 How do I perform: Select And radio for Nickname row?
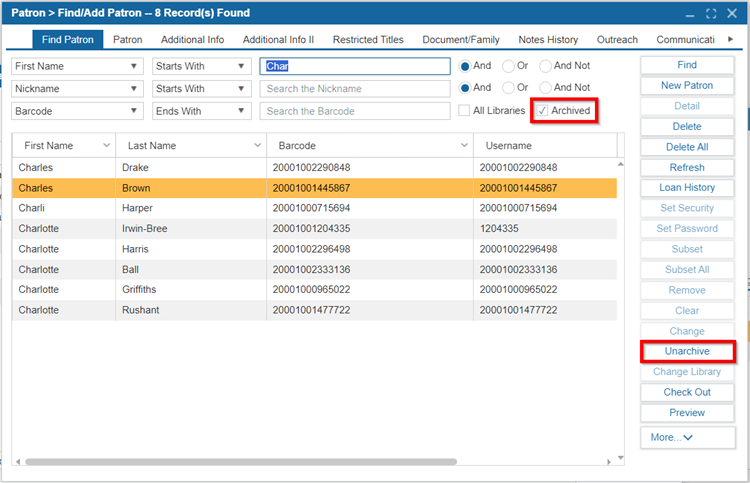(x=464, y=88)
